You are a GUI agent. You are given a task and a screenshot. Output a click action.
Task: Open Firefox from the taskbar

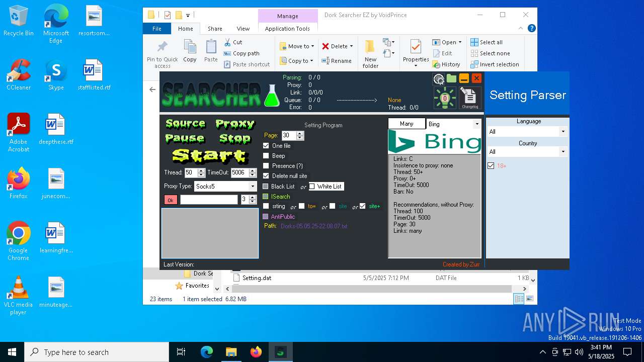(256, 352)
